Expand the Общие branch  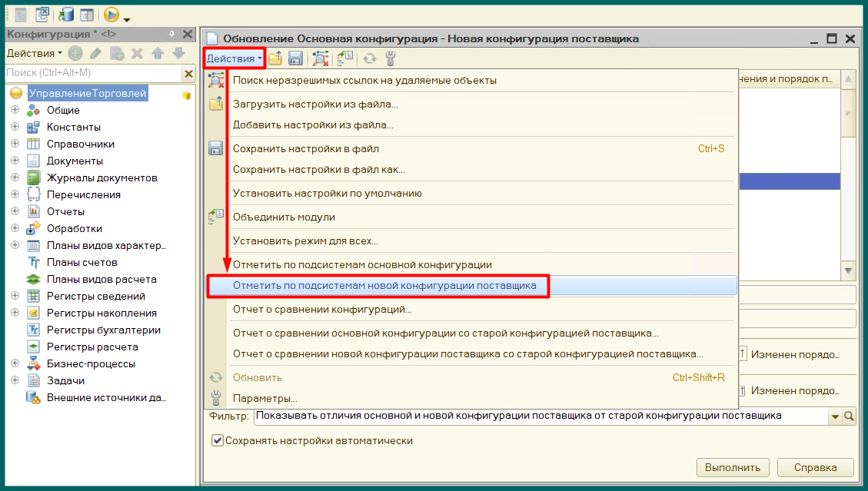tap(15, 110)
